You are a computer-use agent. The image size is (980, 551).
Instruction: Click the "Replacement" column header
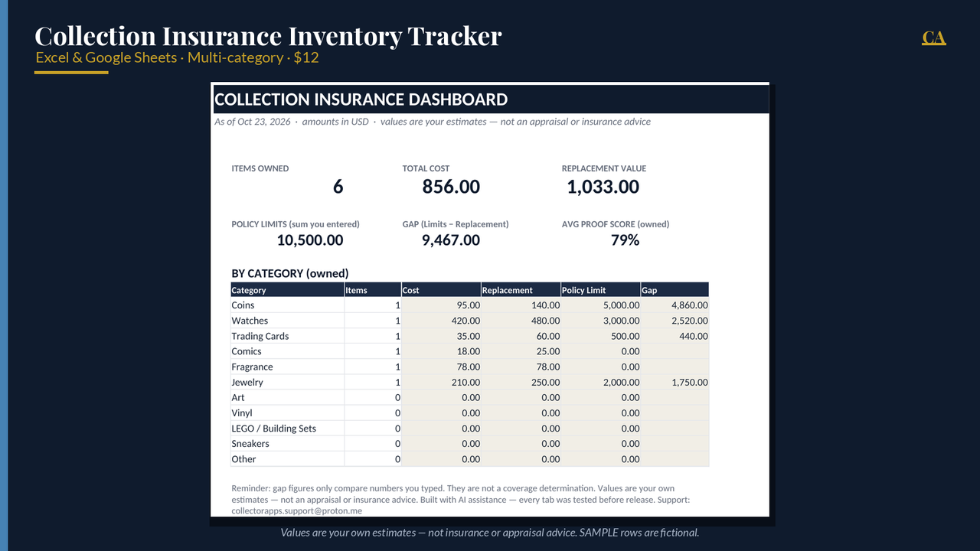coord(521,290)
